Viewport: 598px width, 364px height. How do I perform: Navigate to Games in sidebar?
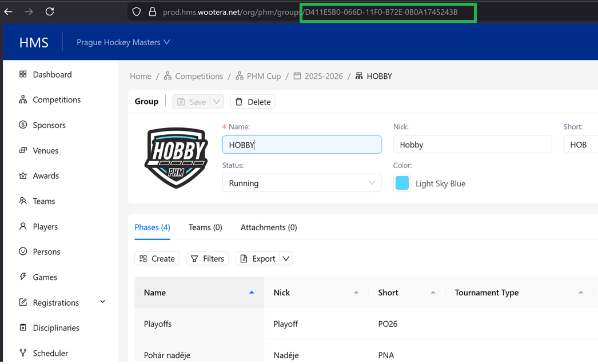pos(45,277)
